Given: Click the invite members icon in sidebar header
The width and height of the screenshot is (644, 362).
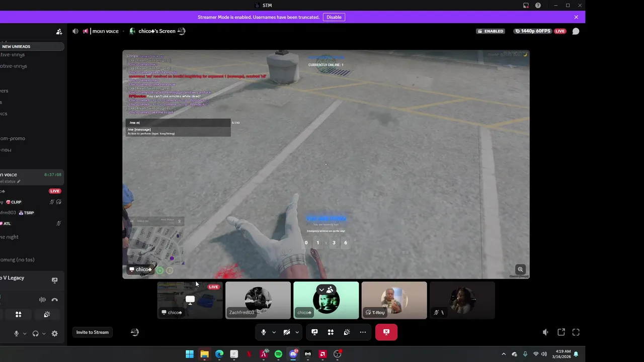Looking at the screenshot, I should [x=59, y=31].
